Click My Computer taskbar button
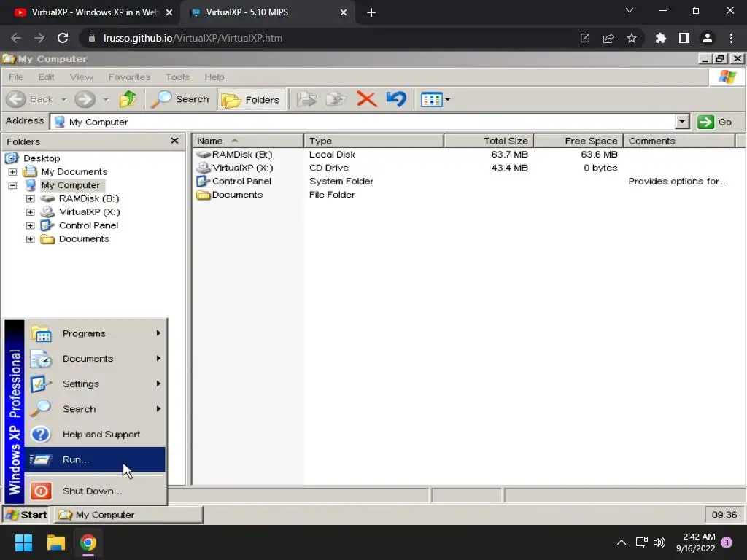 pos(128,515)
